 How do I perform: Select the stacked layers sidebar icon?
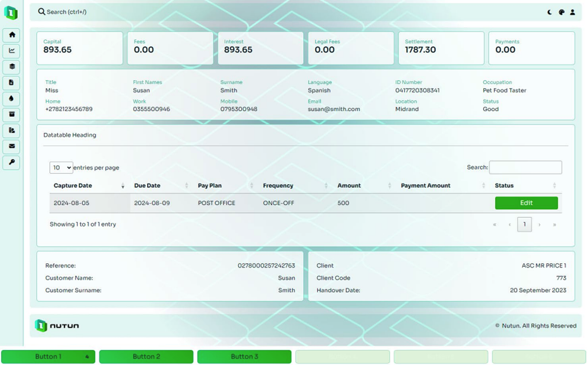pyautogui.click(x=12, y=67)
